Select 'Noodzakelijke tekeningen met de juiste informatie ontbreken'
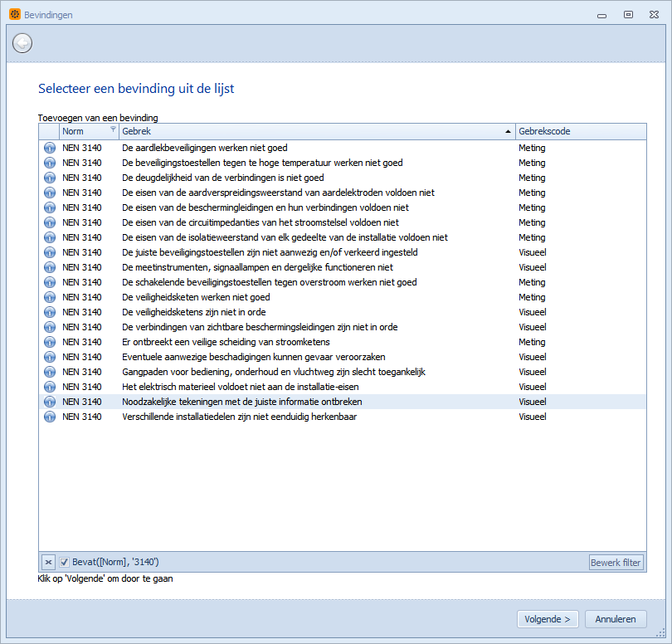The height and width of the screenshot is (644, 672). 242,402
